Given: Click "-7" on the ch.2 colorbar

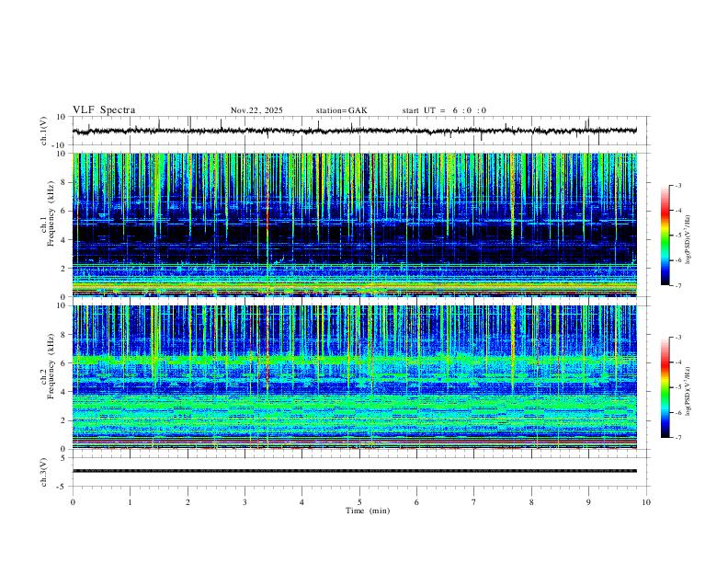Looking at the screenshot, I should pyautogui.click(x=677, y=438).
